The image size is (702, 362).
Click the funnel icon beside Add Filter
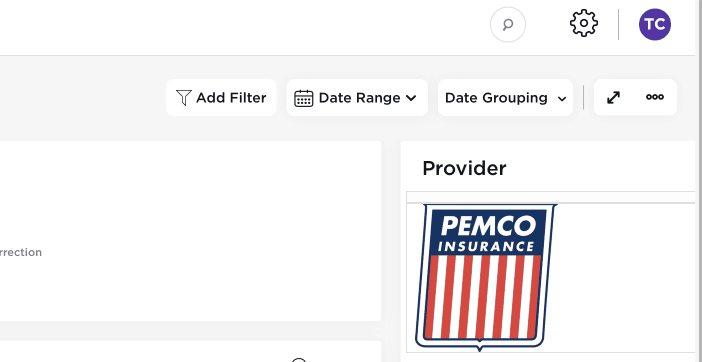[x=184, y=98]
